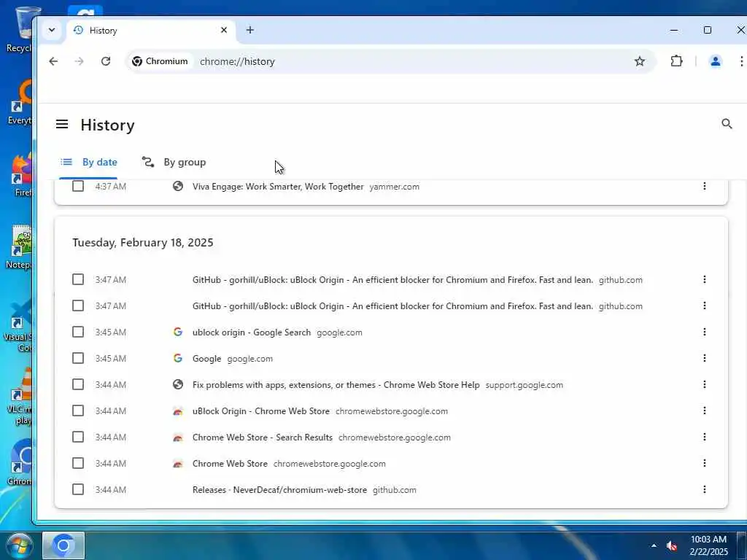Switch to the By date tab
The height and width of the screenshot is (560, 747).
(x=88, y=163)
